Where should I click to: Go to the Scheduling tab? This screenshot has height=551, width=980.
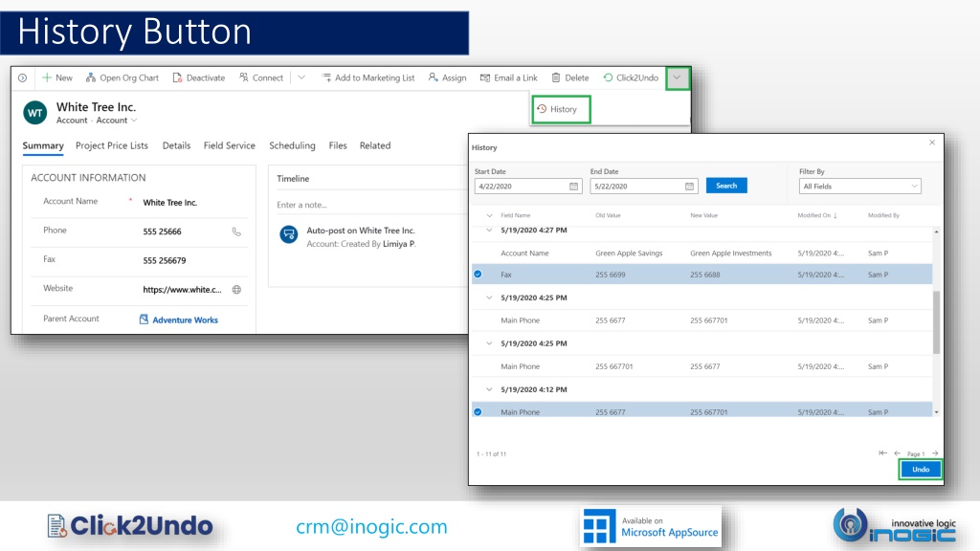(292, 145)
